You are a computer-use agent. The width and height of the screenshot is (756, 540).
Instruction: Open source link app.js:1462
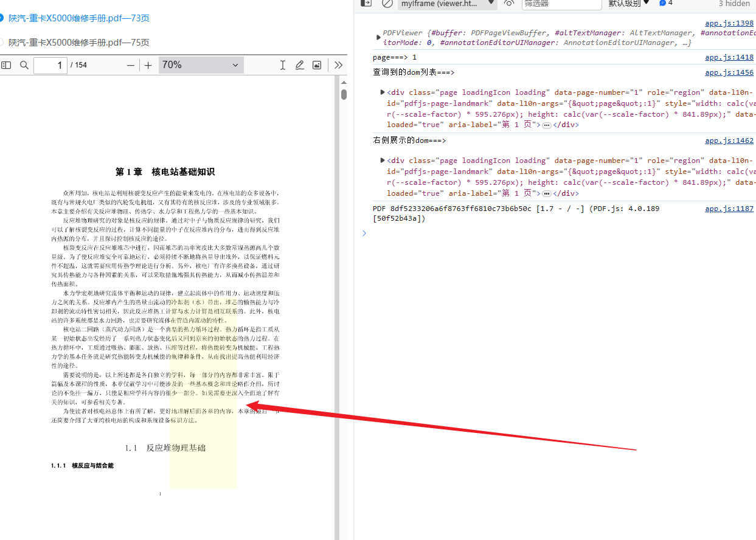coord(729,140)
